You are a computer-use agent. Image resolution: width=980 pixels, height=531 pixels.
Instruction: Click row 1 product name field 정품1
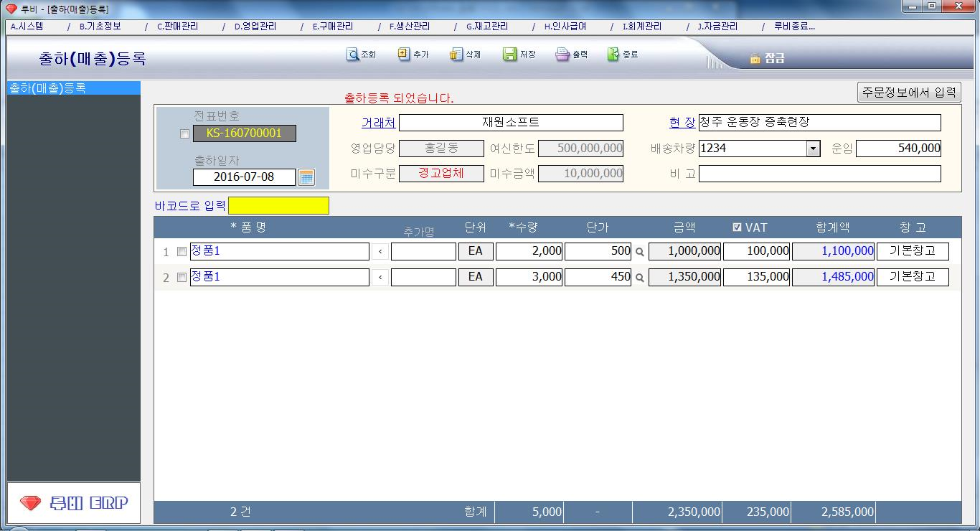coord(280,252)
